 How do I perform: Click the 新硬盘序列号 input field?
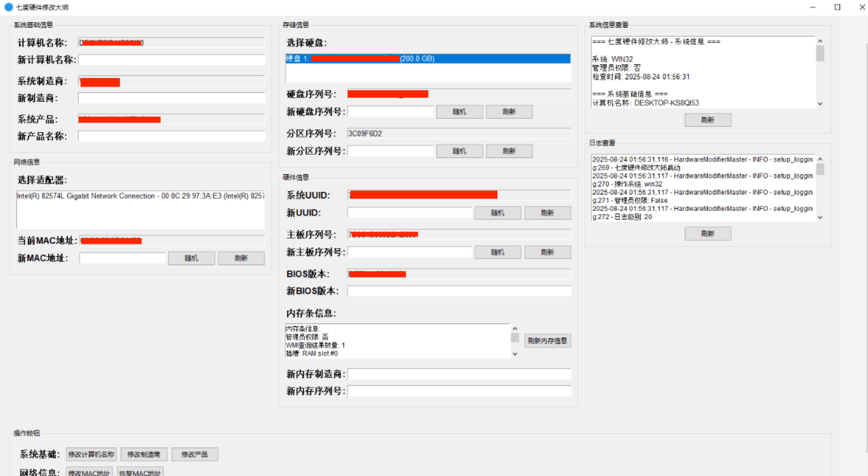pos(391,111)
